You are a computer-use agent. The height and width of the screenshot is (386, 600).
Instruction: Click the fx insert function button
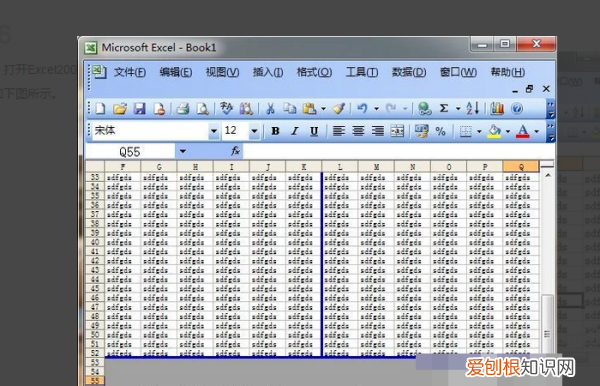(235, 151)
